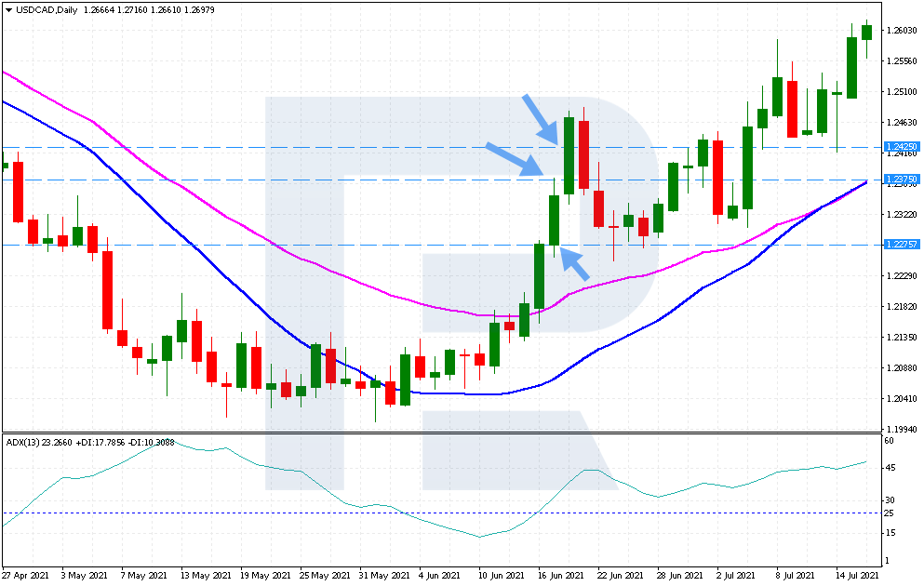This screenshot has width=924, height=586.
Task: Click the 1.23220 price axis label
Action: tap(902, 214)
